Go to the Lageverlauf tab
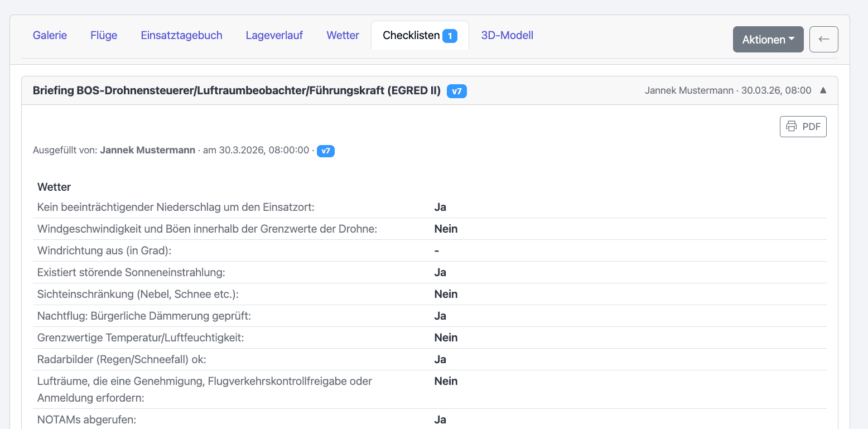The width and height of the screenshot is (868, 429). point(274,35)
